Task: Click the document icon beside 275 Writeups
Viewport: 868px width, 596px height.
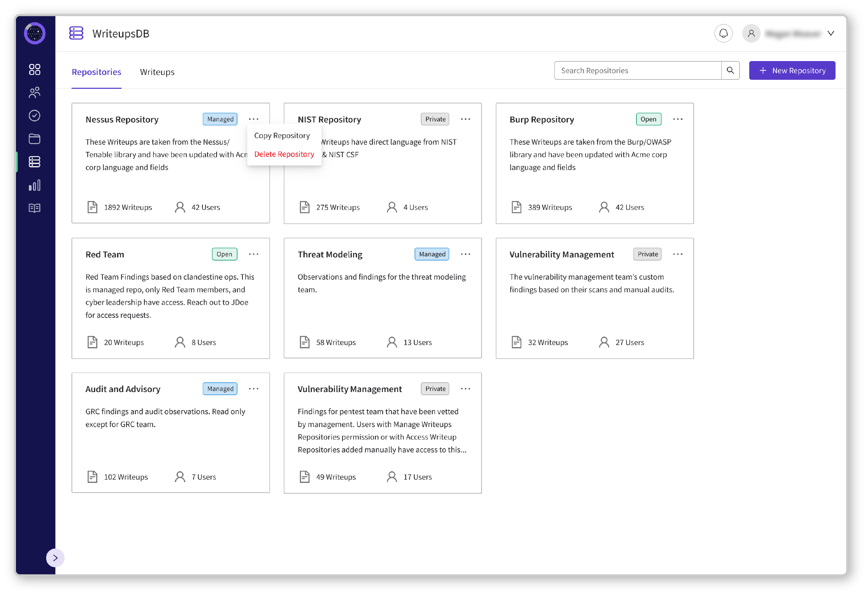Action: (x=305, y=207)
